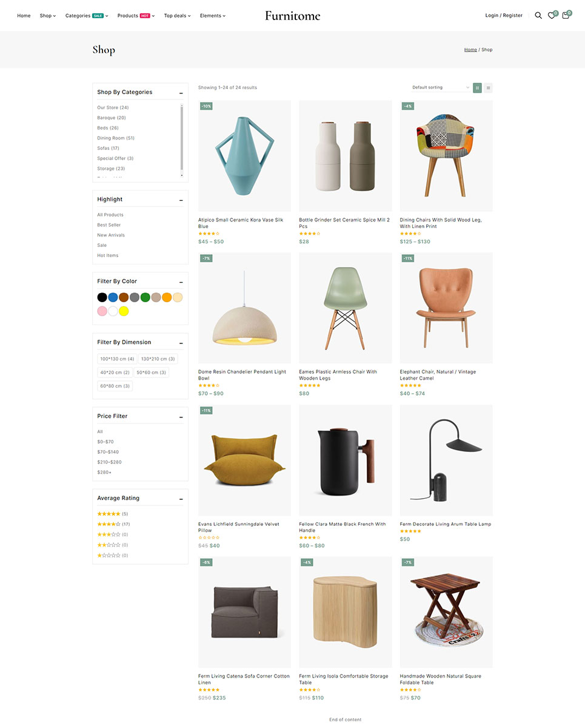Go to the Home menu item
585x728 pixels.
point(24,16)
